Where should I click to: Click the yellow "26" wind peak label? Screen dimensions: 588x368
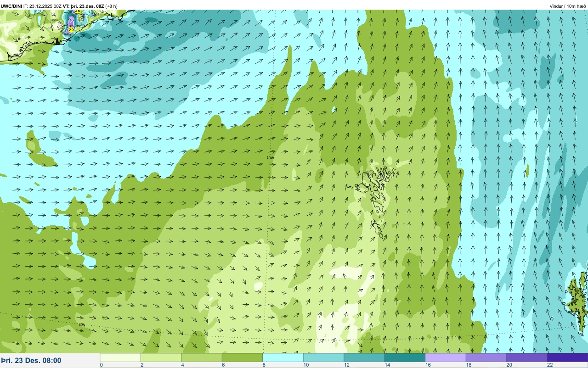77,11
